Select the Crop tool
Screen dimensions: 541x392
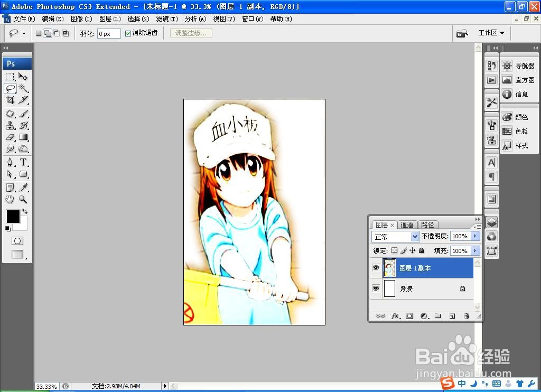10,100
